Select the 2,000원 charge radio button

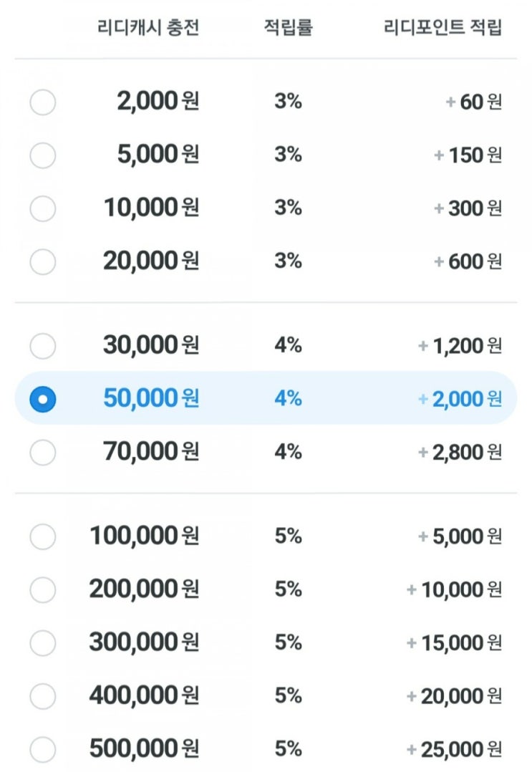click(43, 102)
